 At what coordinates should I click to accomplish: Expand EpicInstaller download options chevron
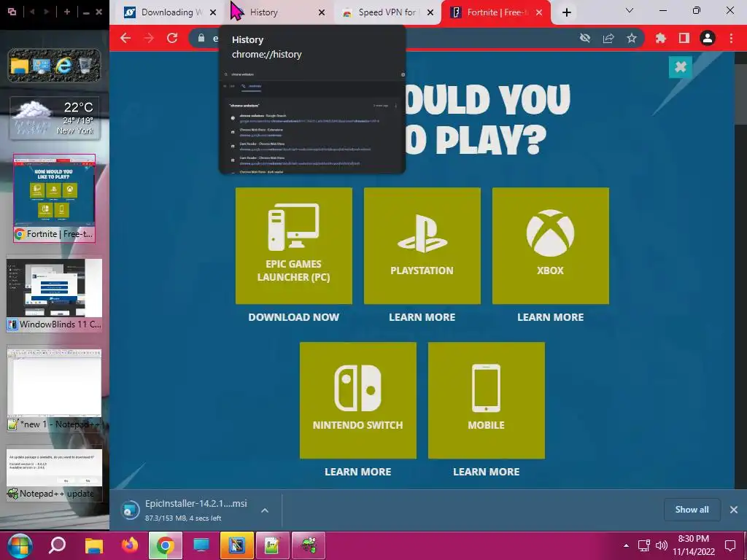click(x=265, y=510)
